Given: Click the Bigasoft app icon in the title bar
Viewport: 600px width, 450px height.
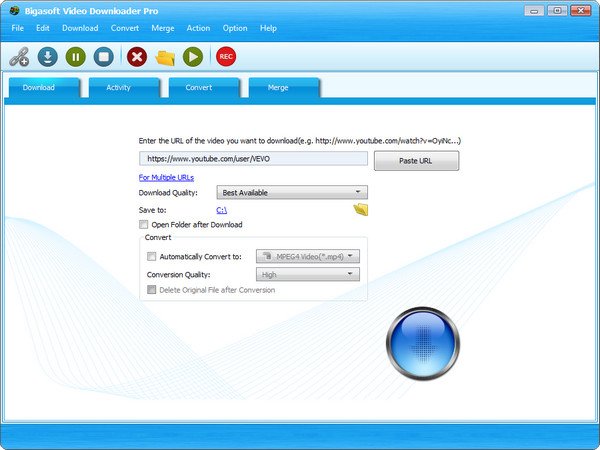Looking at the screenshot, I should 15,10.
